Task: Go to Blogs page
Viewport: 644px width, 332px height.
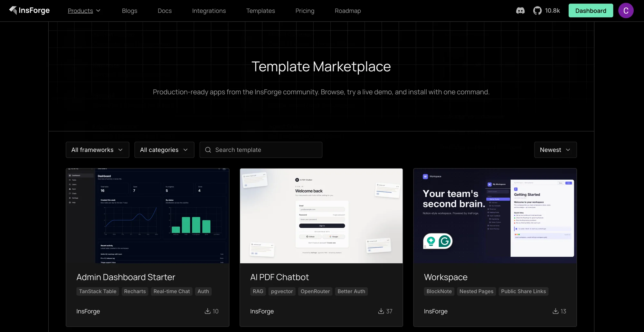Action: tap(129, 11)
